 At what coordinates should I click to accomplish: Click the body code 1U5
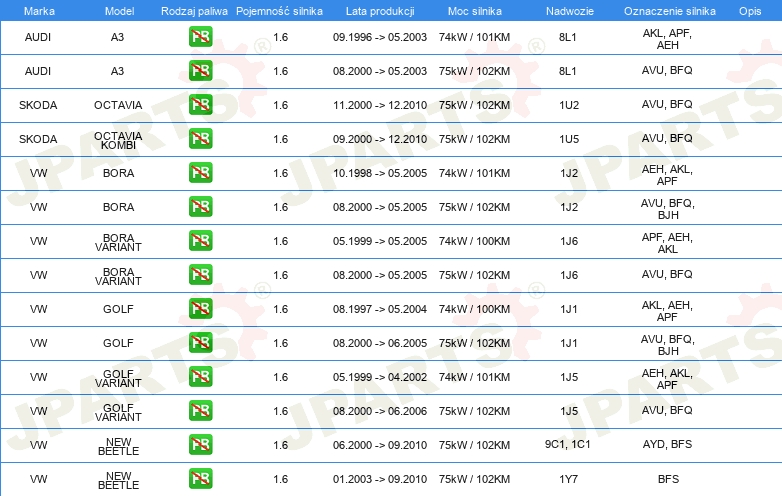pos(569,139)
